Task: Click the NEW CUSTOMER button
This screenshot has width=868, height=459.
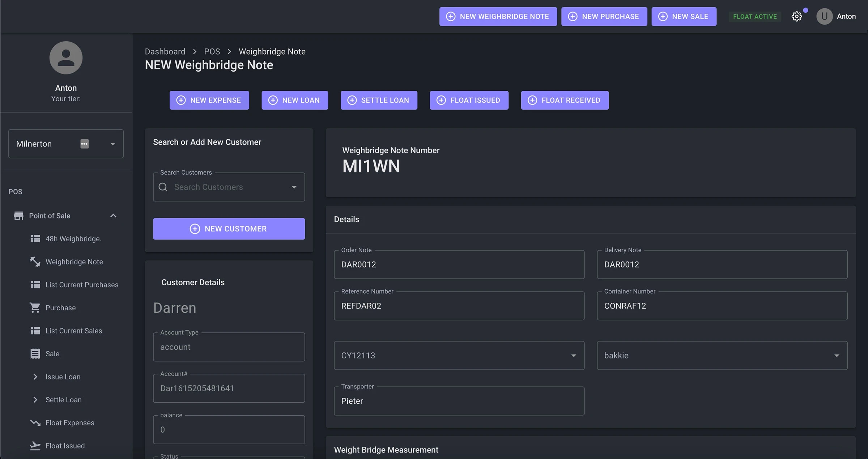Action: click(x=229, y=229)
